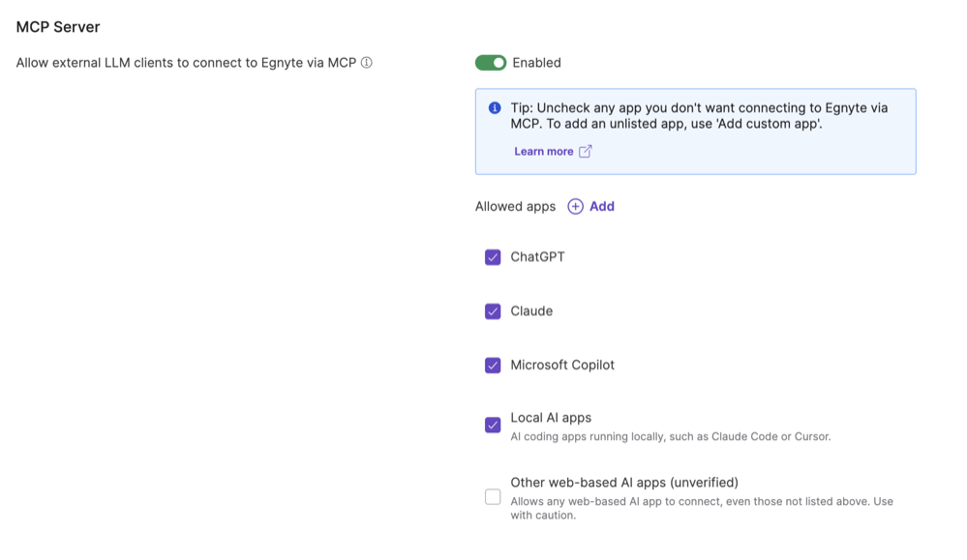Click the Allowed apps label
This screenshot has height=560, width=967.
click(x=515, y=207)
